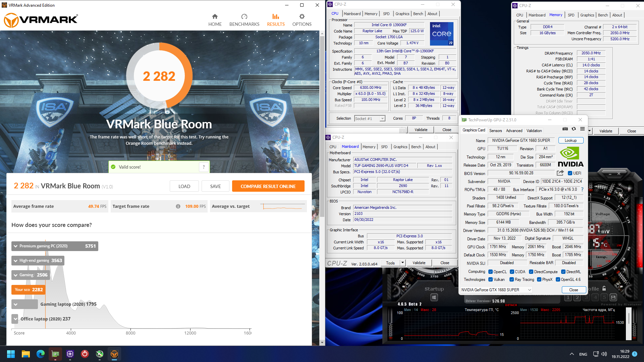Toggle Vulkan checkbox

pyautogui.click(x=490, y=280)
